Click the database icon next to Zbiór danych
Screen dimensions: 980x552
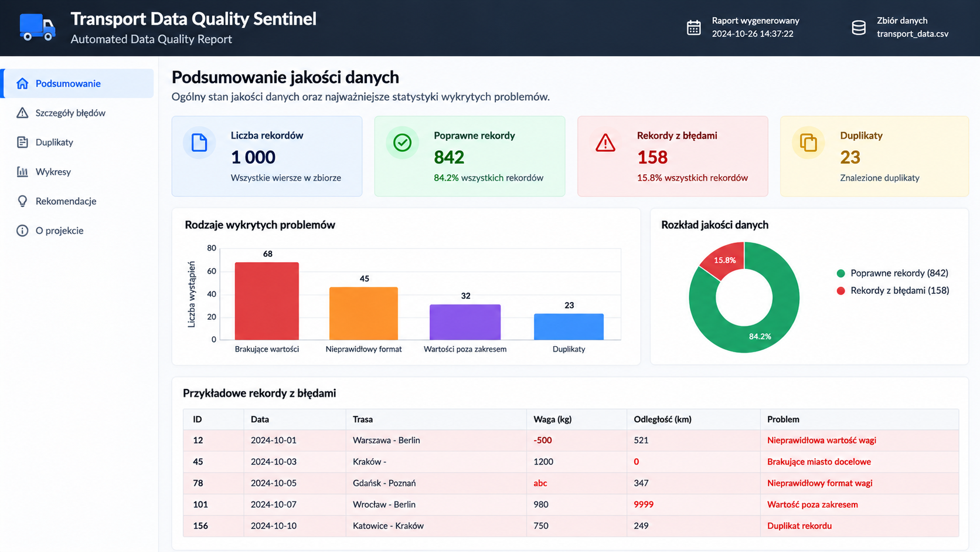click(859, 28)
